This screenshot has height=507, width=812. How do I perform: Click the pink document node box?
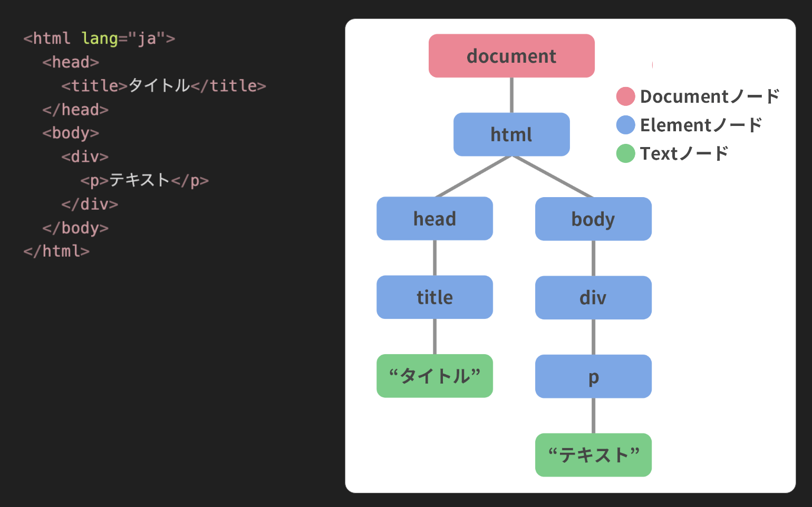(511, 56)
